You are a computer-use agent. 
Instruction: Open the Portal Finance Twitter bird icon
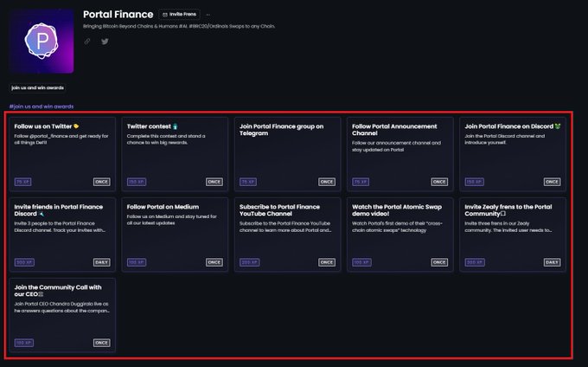[105, 42]
